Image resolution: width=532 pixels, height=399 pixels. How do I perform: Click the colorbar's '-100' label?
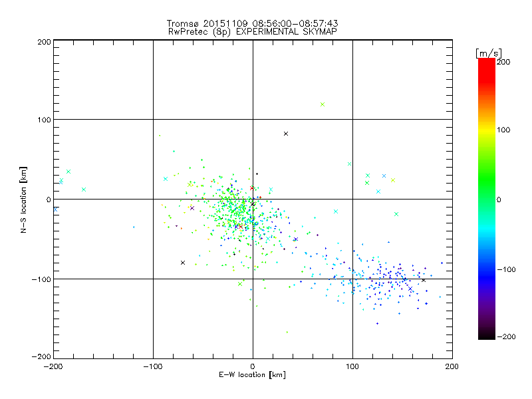pos(506,269)
